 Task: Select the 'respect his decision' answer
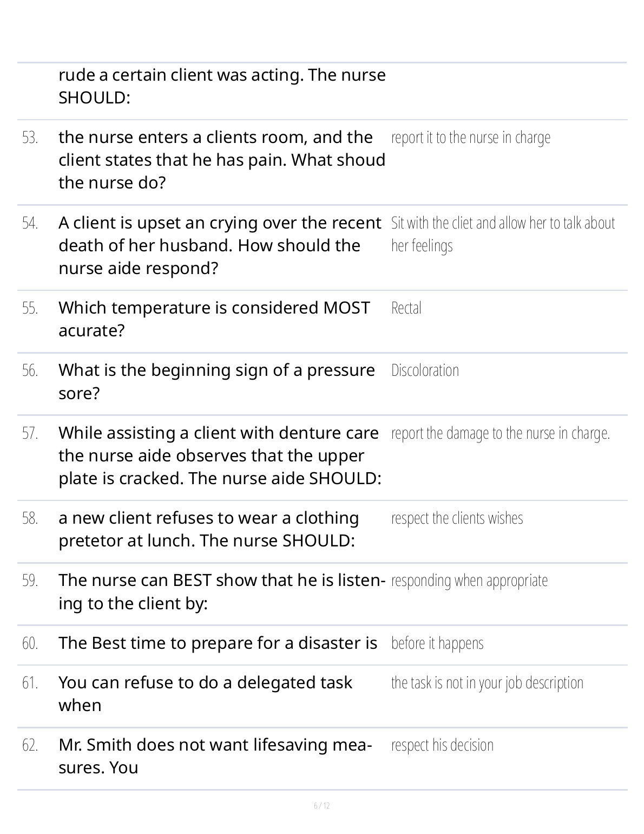pyautogui.click(x=442, y=745)
